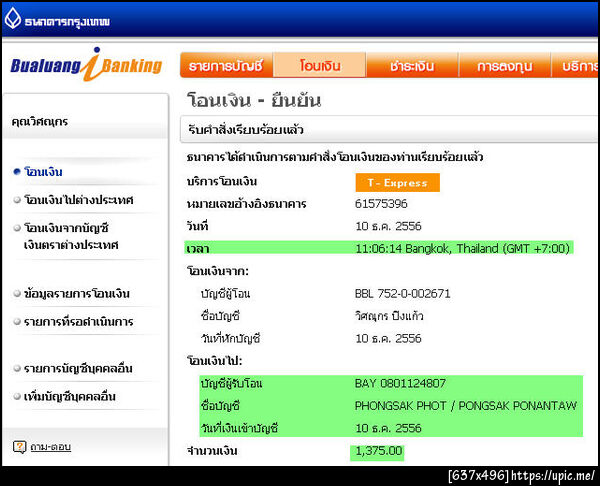This screenshot has height=486, width=600.
Task: Click the โอนเงิน - ยืนยัน page heading
Action: 254,100
